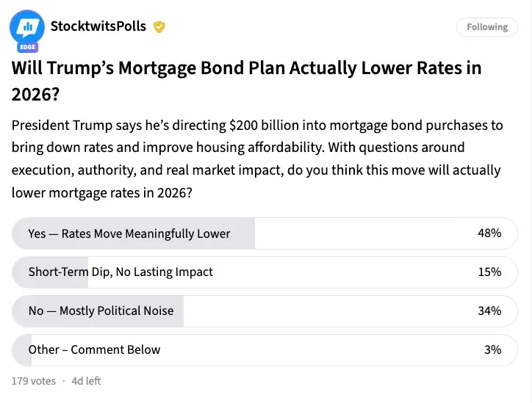Vote Yes — Rates Move Meaningfully Lower
Viewport: 532px width, 403px height.
click(x=129, y=233)
